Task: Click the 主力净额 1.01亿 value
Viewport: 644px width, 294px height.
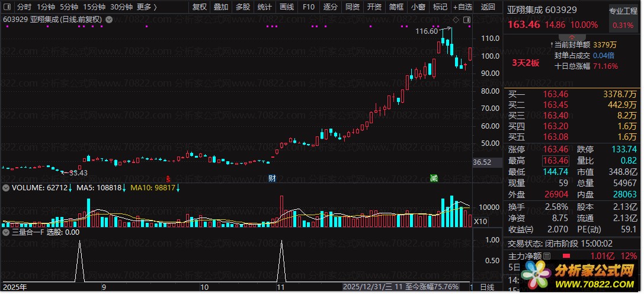Action: (602, 256)
